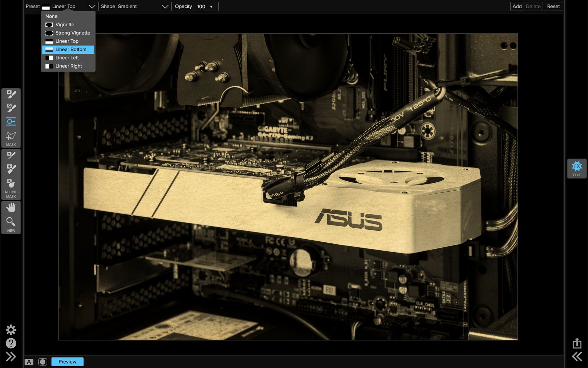The width and height of the screenshot is (588, 368).
Task: Choose Linear Top in preset list
Action: pos(68,41)
